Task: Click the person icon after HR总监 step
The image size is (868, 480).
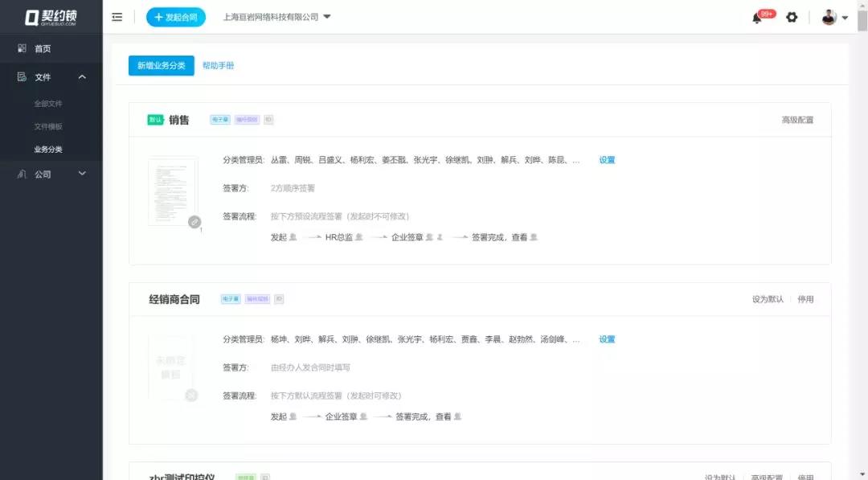Action: [359, 237]
